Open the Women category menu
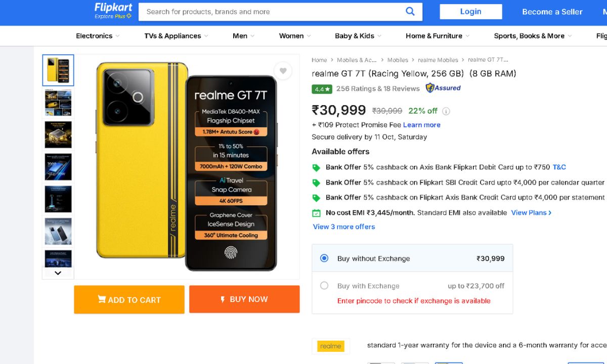Viewport: 607px width, 364px height. pyautogui.click(x=295, y=36)
